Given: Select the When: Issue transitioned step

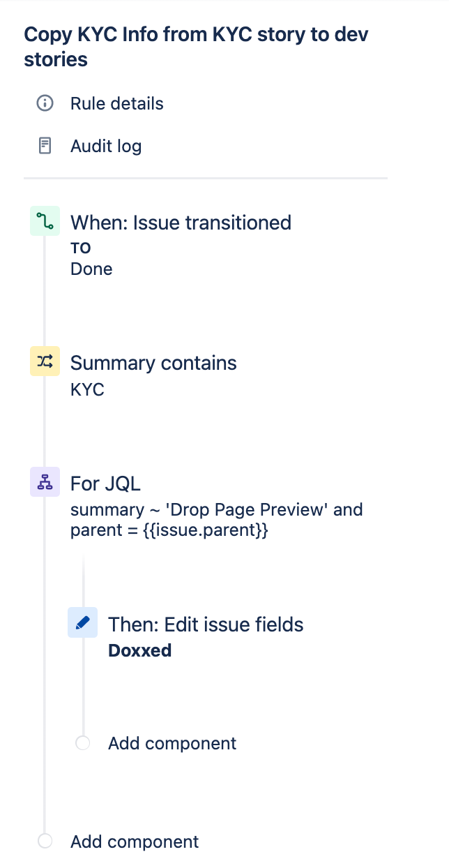Looking at the screenshot, I should (x=181, y=223).
